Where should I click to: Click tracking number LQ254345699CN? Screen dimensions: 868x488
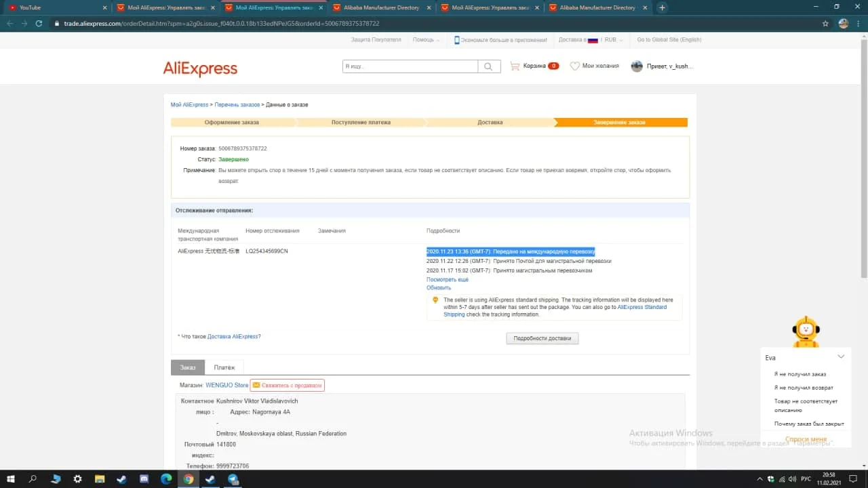click(267, 251)
